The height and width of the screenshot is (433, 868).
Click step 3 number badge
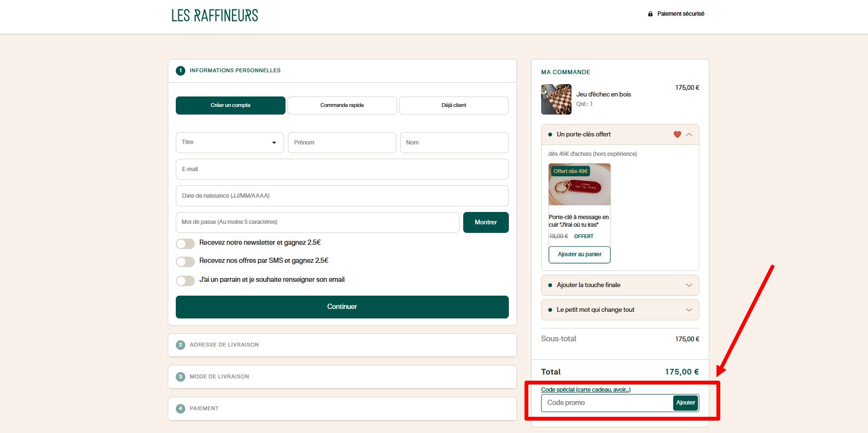coord(181,377)
